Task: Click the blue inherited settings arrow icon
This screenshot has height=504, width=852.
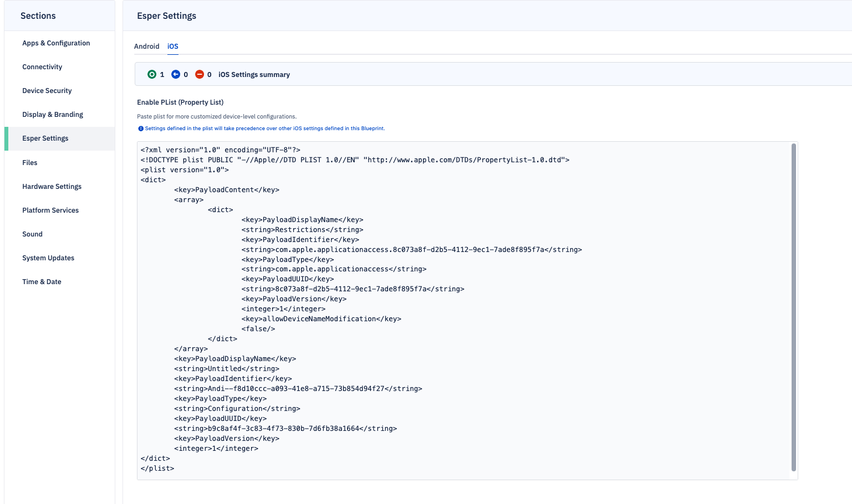Action: [176, 74]
